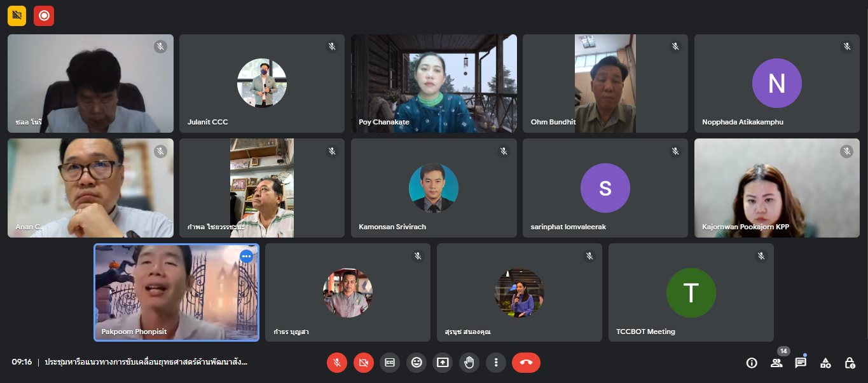
Task: Click the TCCBOT Meeting green avatar
Action: coord(691,293)
